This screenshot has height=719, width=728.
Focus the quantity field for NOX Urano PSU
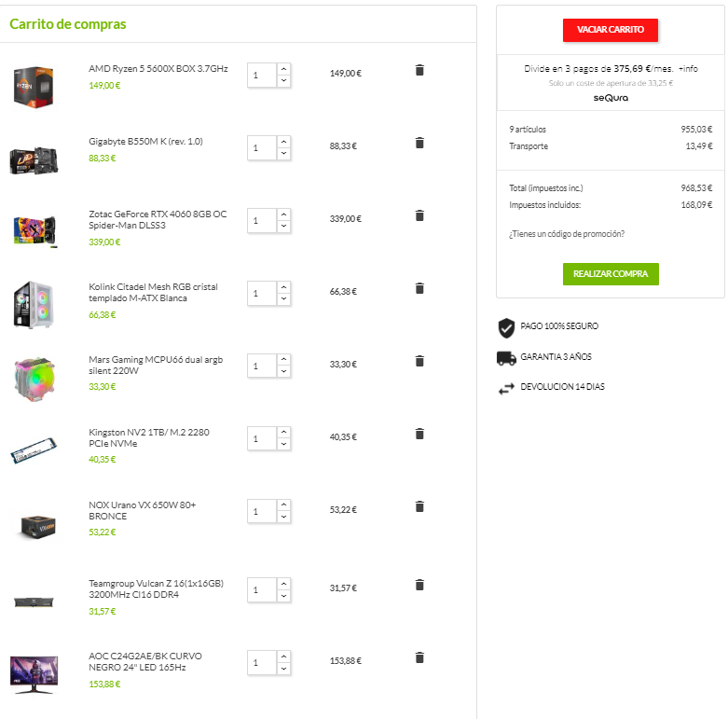pos(261,511)
